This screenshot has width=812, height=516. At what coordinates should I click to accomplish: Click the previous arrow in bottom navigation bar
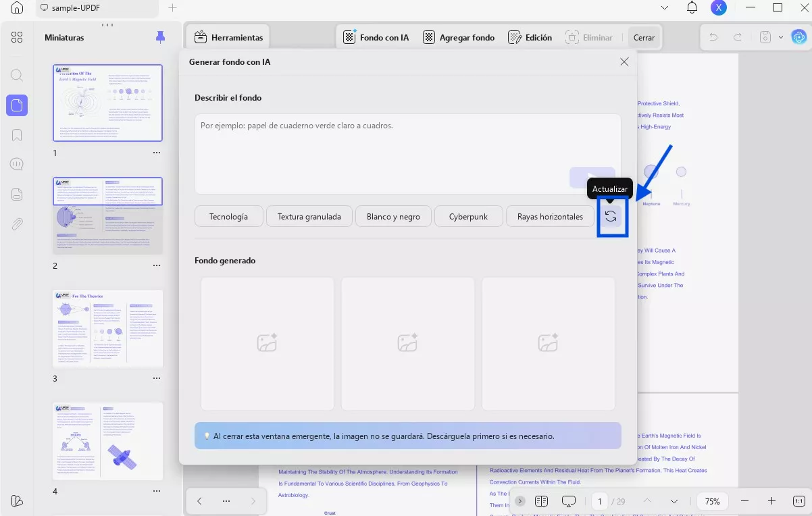[199, 501]
